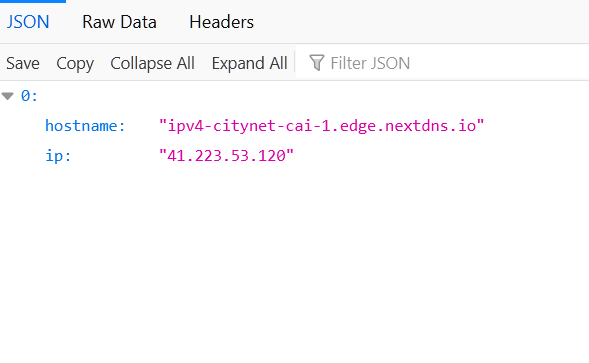Select the JSON tab
Screen dimensions: 589x363
tap(28, 22)
